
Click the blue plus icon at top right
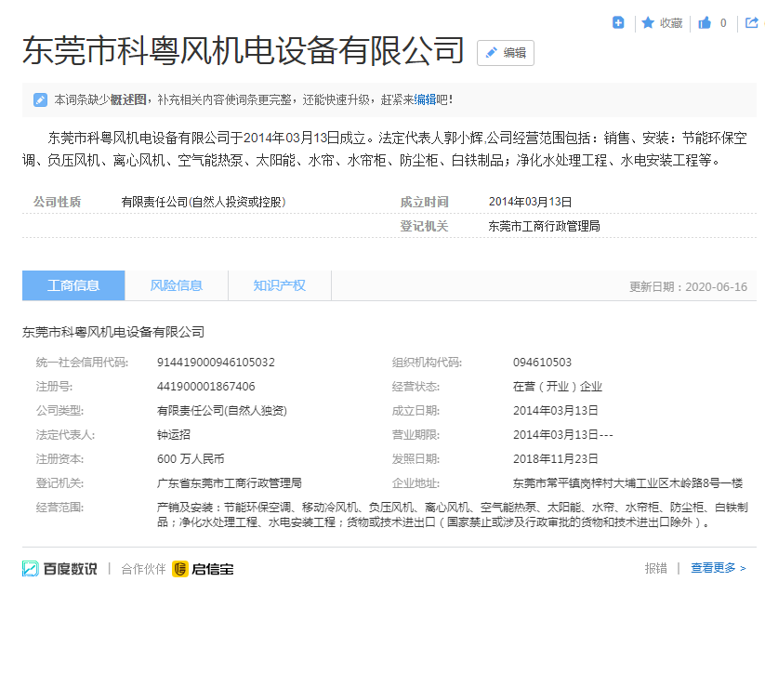(618, 23)
